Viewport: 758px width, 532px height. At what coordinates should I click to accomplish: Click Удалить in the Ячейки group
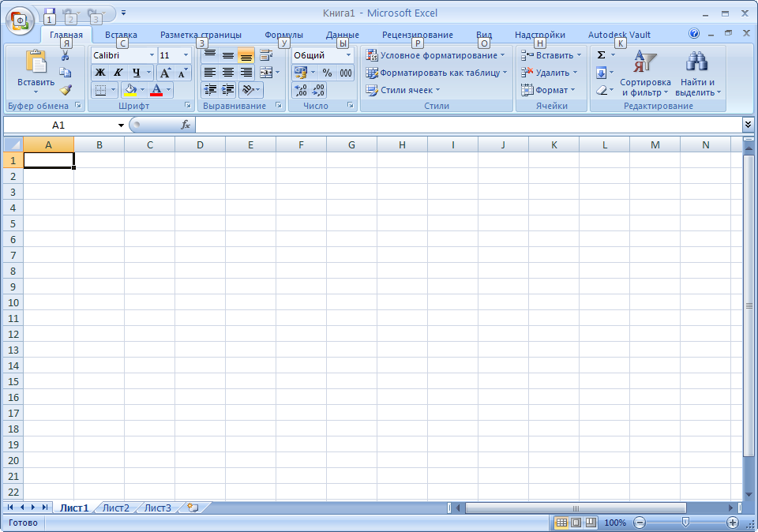pos(550,73)
